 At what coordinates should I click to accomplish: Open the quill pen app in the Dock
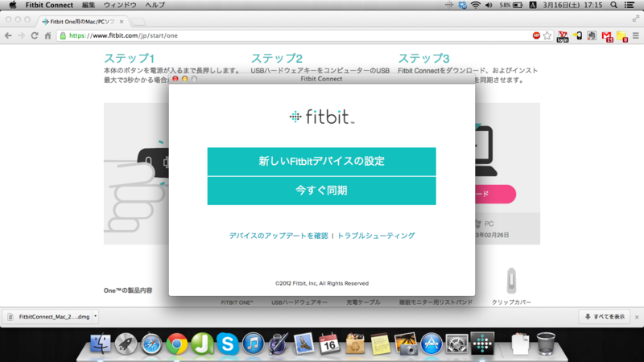pyautogui.click(x=279, y=343)
